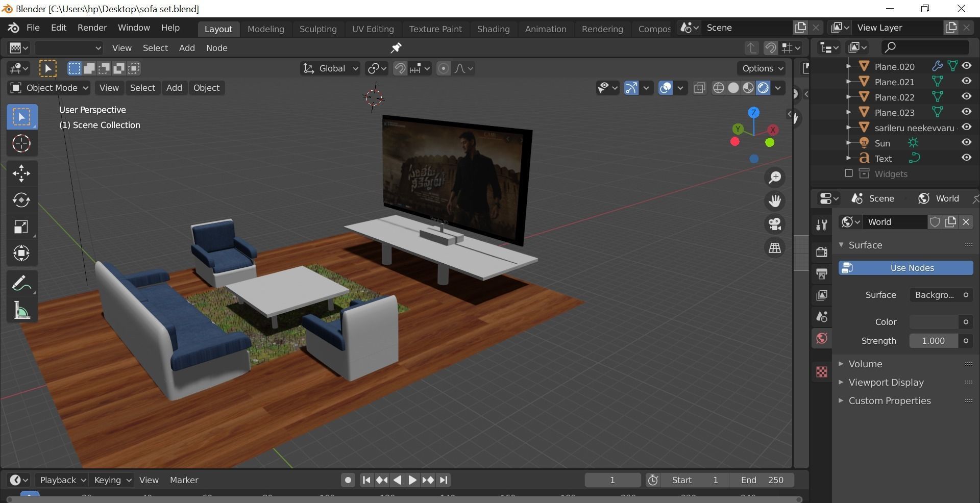Open the Render menu
The width and height of the screenshot is (980, 503).
pos(92,28)
